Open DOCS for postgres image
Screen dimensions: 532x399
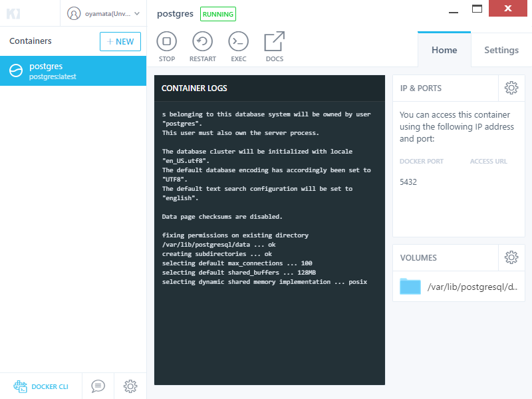(x=275, y=47)
